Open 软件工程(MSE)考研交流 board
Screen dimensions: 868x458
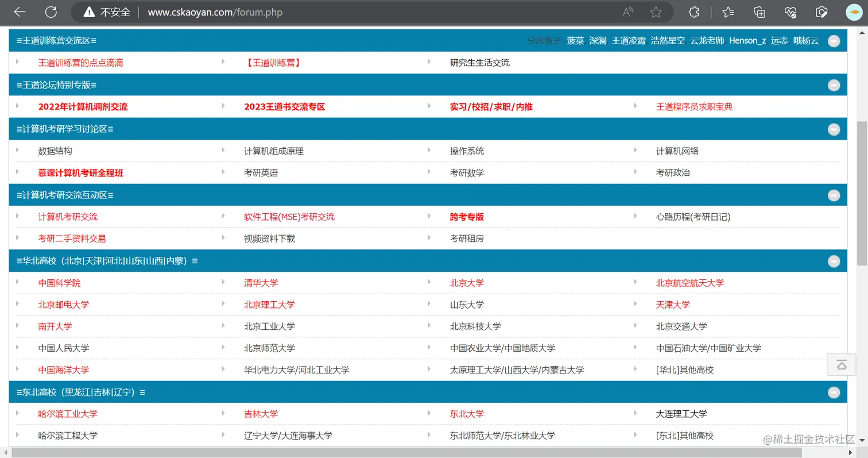tap(289, 217)
